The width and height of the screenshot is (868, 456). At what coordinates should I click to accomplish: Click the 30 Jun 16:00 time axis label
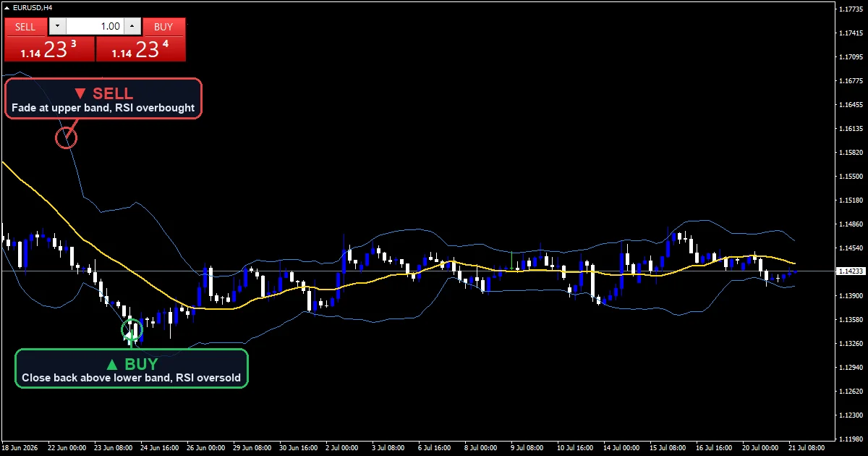[x=299, y=448]
